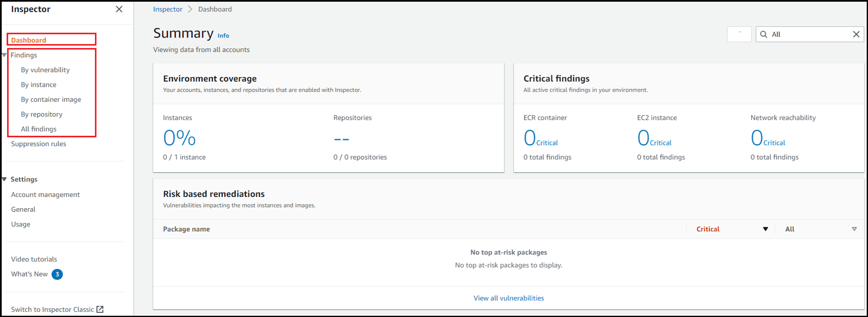Switch to Inspector Classic
This screenshot has height=317, width=868.
pyautogui.click(x=53, y=309)
